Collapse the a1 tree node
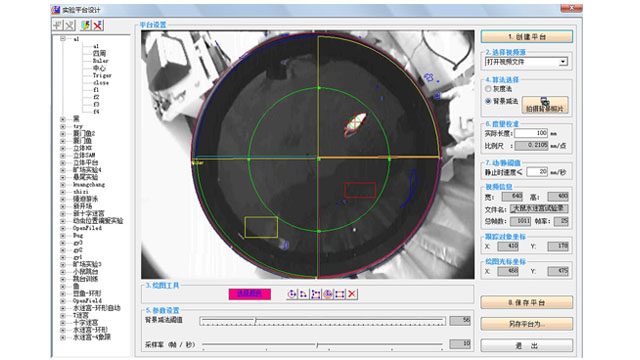 click(63, 39)
